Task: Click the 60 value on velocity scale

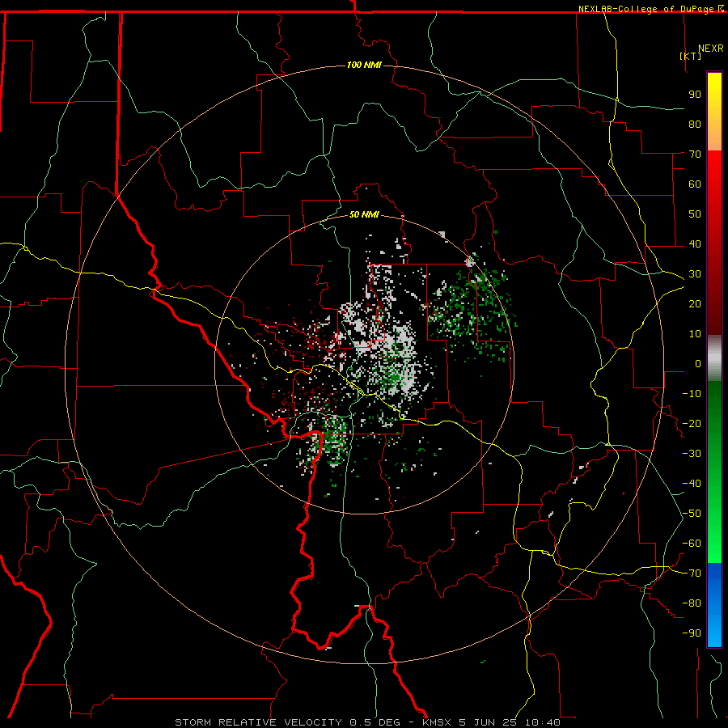Action: pos(695,184)
